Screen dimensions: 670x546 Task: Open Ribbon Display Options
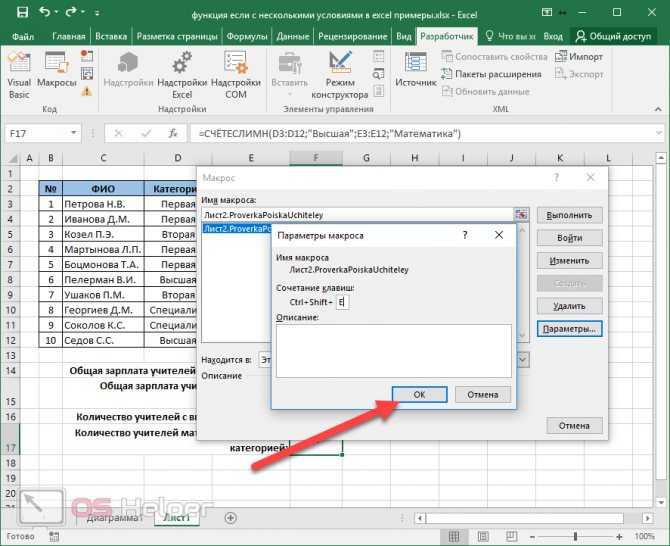(547, 12)
